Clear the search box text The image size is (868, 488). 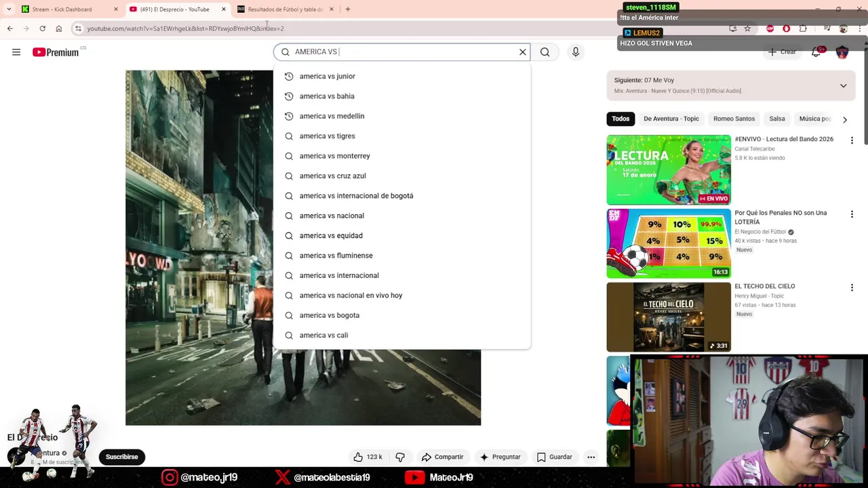[522, 52]
